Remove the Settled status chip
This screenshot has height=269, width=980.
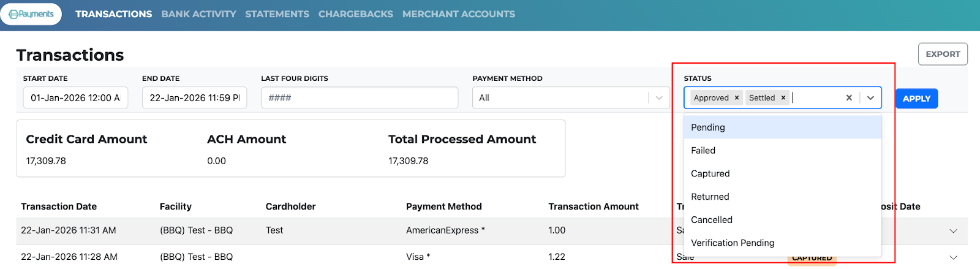[783, 98]
